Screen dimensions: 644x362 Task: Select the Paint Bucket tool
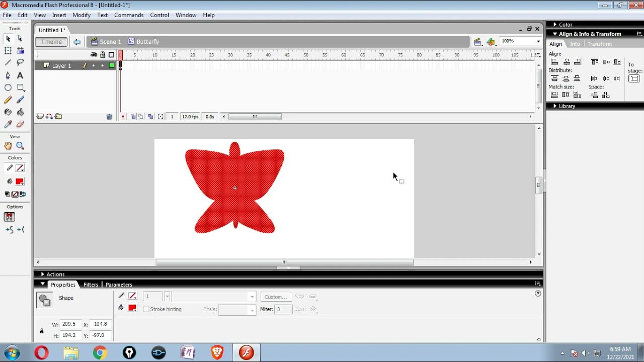(20, 112)
